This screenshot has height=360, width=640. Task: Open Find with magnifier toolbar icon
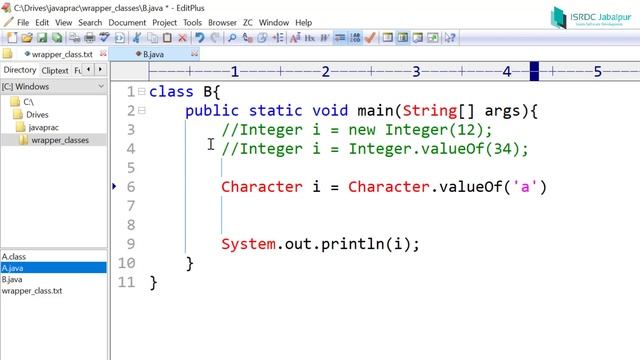point(232,38)
